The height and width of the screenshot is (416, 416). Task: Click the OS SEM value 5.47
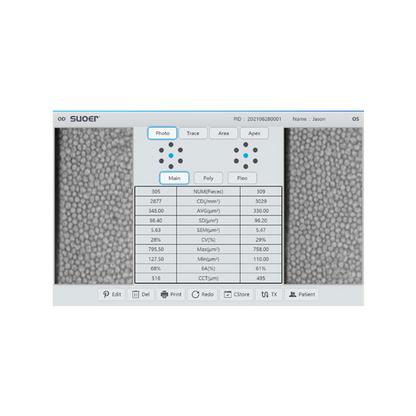[261, 230]
